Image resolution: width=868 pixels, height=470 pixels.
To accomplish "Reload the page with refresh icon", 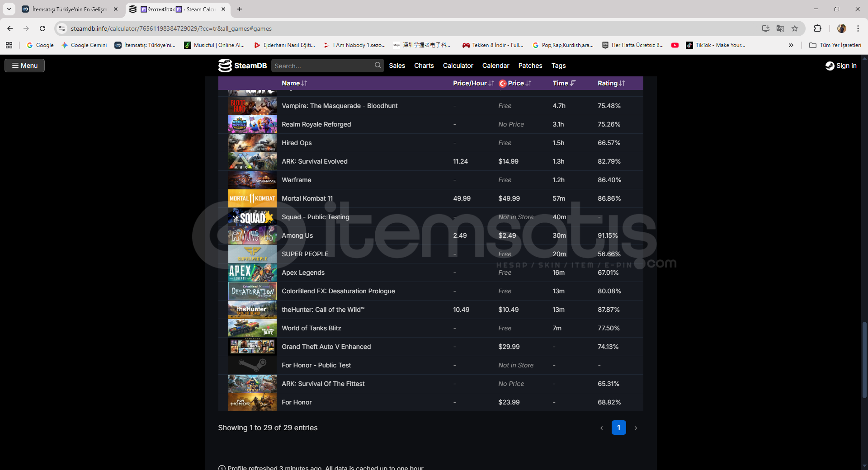I will 42,28.
